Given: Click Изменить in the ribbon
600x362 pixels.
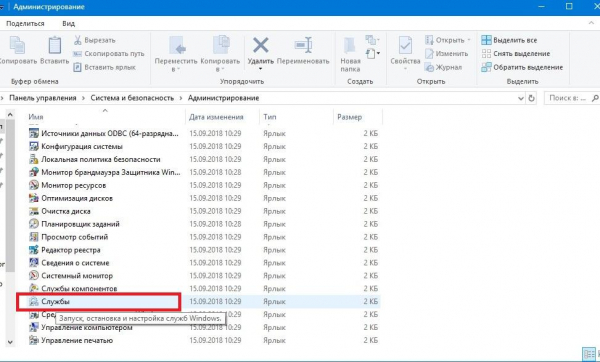Looking at the screenshot, I should (x=447, y=54).
